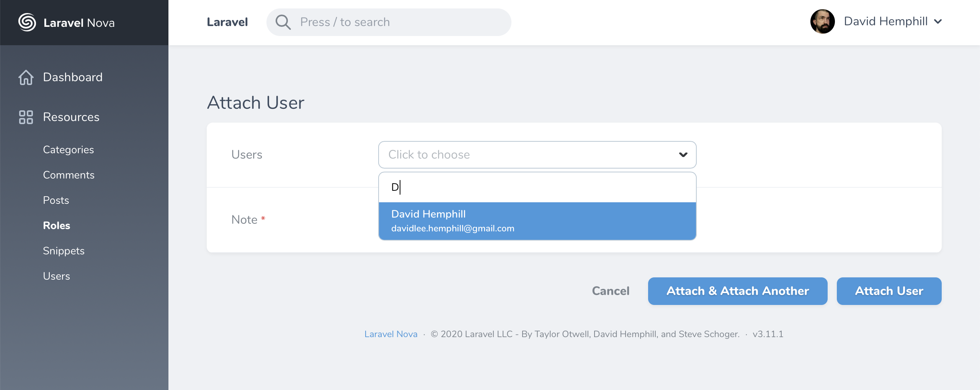The height and width of the screenshot is (390, 980).
Task: Navigate to the Comments resource
Action: pos(69,175)
